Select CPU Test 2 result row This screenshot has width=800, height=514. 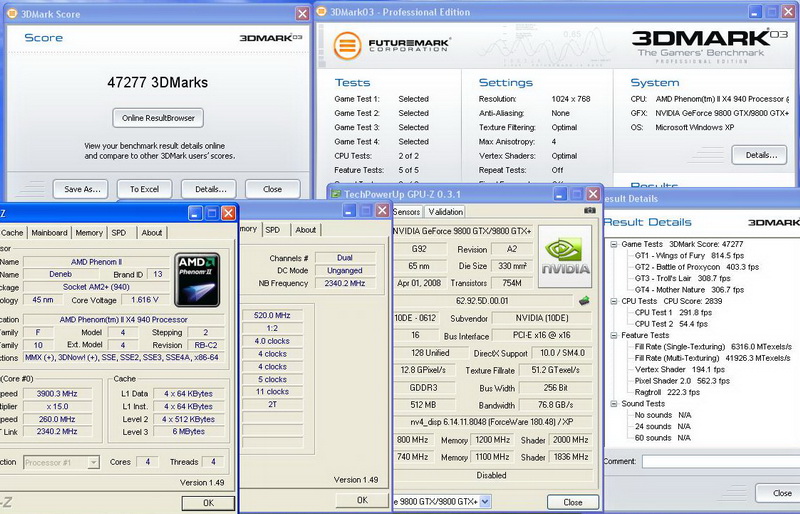[x=671, y=324]
